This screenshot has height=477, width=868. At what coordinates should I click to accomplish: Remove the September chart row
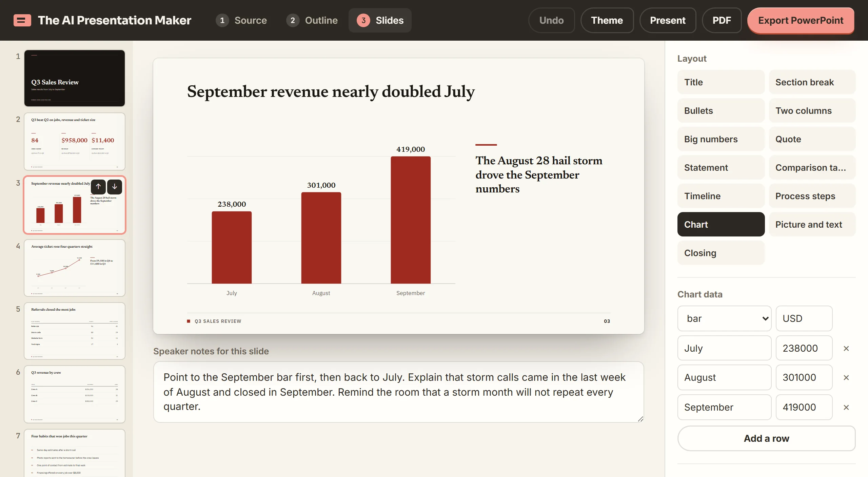point(846,407)
